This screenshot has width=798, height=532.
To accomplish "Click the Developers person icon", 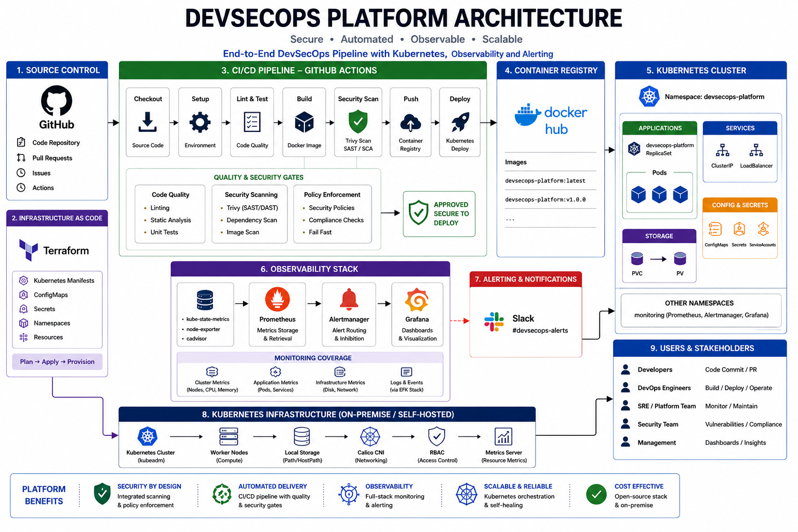I will pos(626,369).
